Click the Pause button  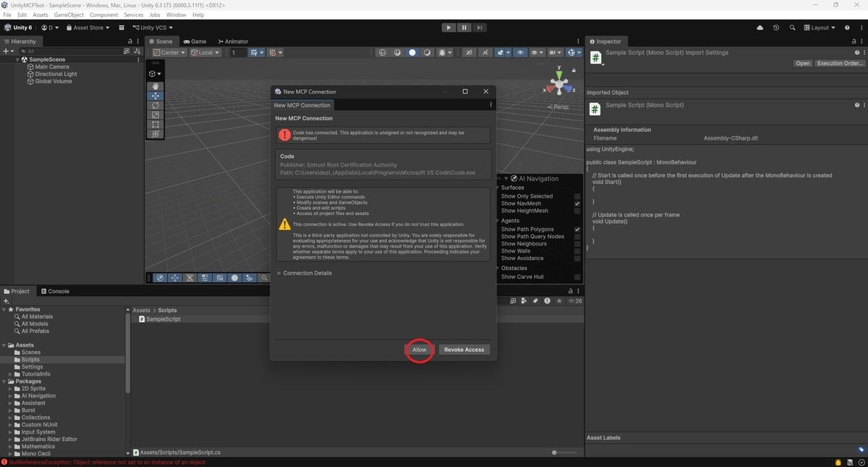pyautogui.click(x=464, y=28)
